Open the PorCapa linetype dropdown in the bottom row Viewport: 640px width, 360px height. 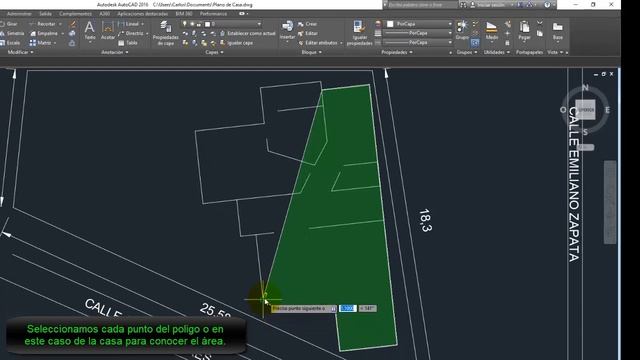pos(450,42)
